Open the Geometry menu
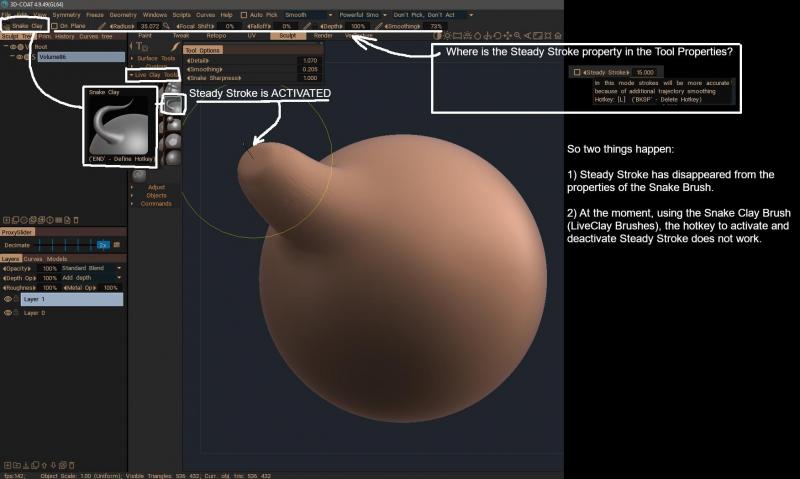Viewport: 800px width, 479px height. coord(122,15)
